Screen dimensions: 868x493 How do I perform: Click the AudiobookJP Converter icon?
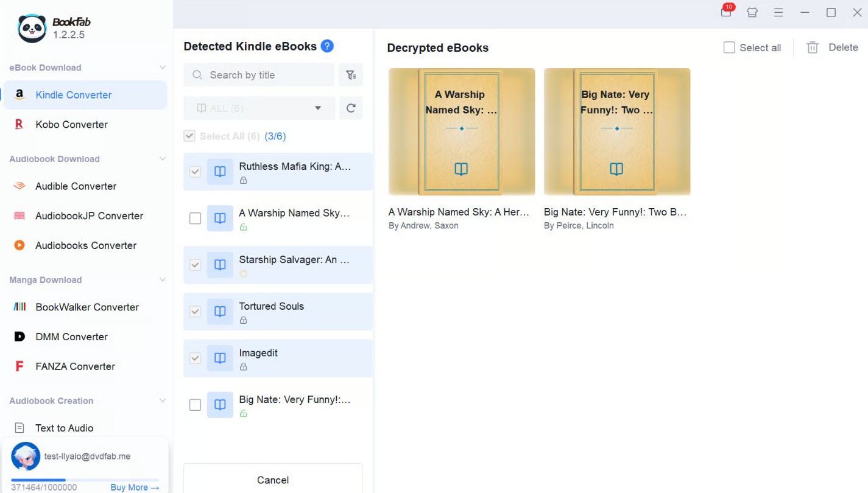[x=19, y=216]
